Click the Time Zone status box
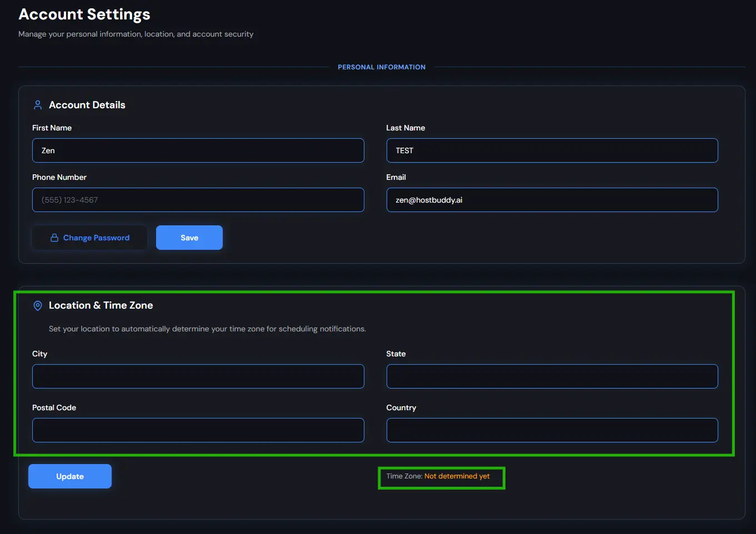The height and width of the screenshot is (534, 756). tap(441, 477)
